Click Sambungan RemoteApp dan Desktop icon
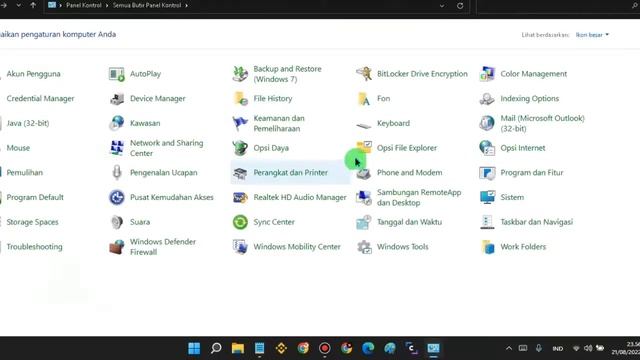The width and height of the screenshot is (640, 360). (364, 197)
